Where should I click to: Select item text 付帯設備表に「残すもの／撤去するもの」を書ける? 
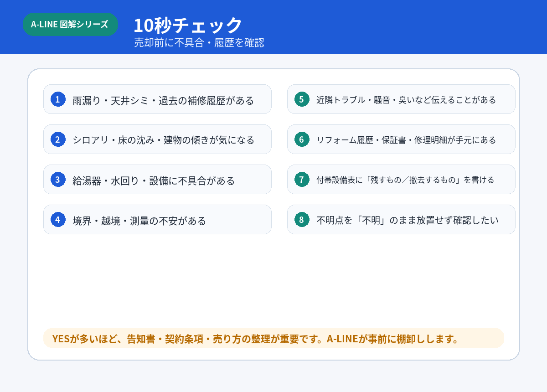point(405,180)
